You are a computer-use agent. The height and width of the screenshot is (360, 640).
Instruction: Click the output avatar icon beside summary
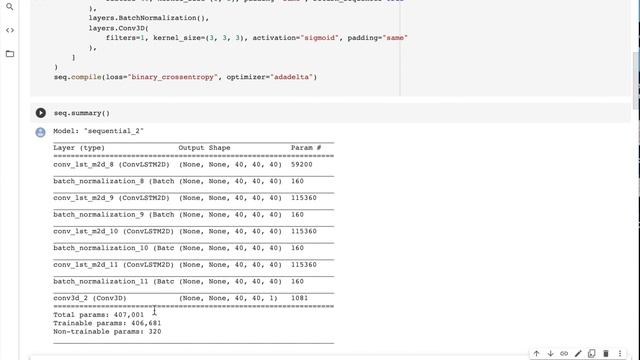tap(40, 132)
